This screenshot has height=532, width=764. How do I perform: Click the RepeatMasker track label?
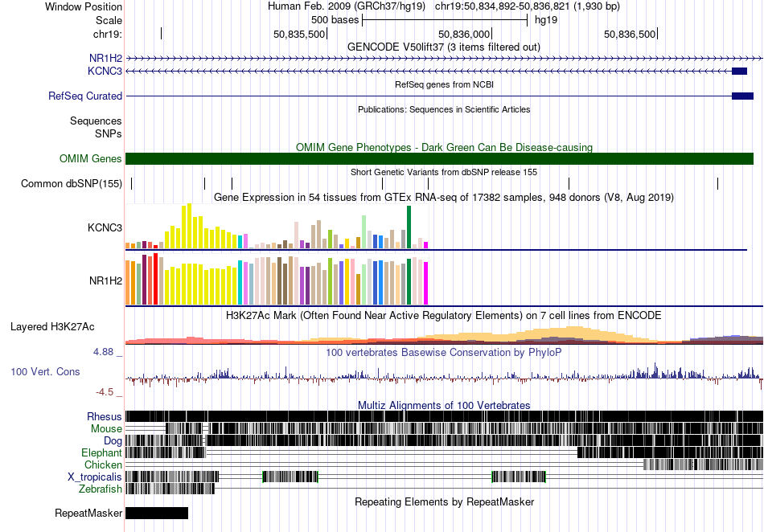[x=88, y=513]
